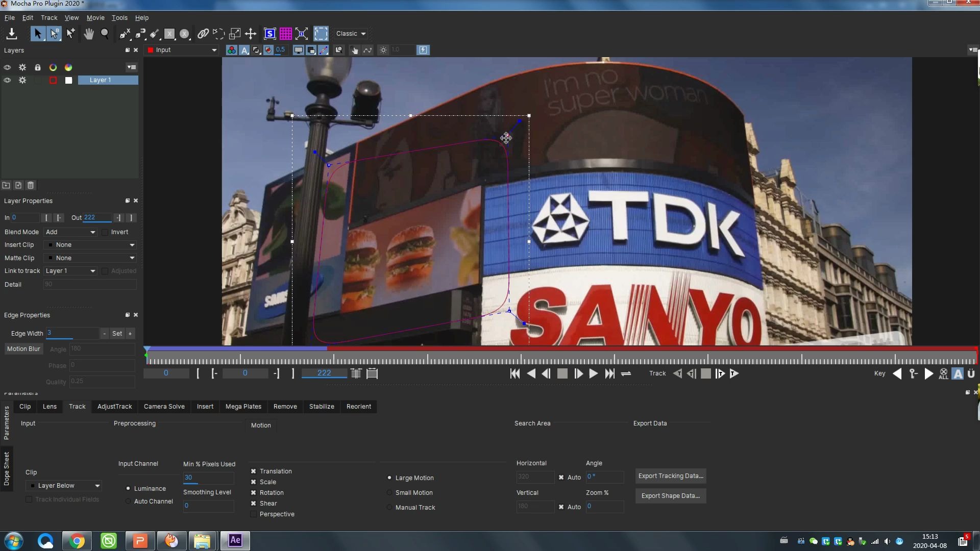The image size is (980, 551).
Task: Click Export Tracking Data button
Action: [x=670, y=475]
